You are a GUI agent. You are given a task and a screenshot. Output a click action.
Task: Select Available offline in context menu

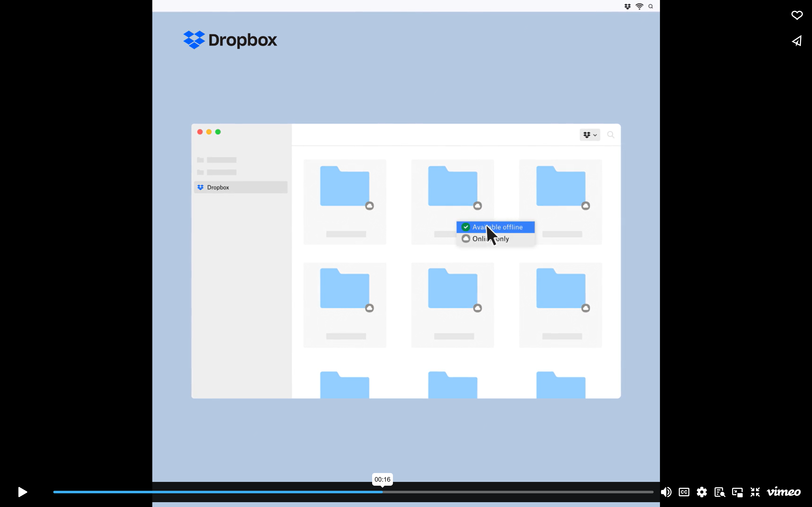[495, 227]
